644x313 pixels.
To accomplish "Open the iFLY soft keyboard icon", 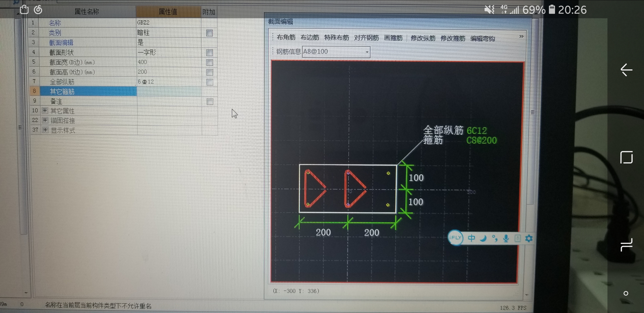I will click(517, 238).
